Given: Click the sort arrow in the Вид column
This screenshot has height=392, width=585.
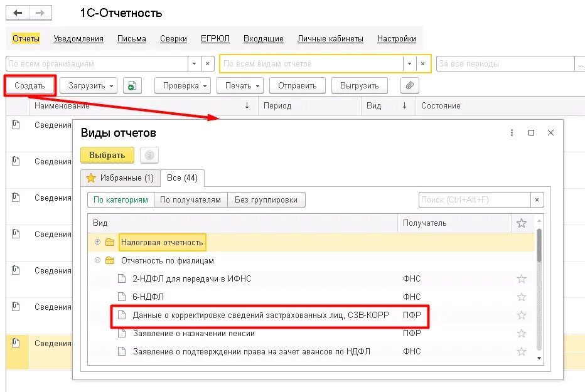Looking at the screenshot, I should click(x=404, y=106).
